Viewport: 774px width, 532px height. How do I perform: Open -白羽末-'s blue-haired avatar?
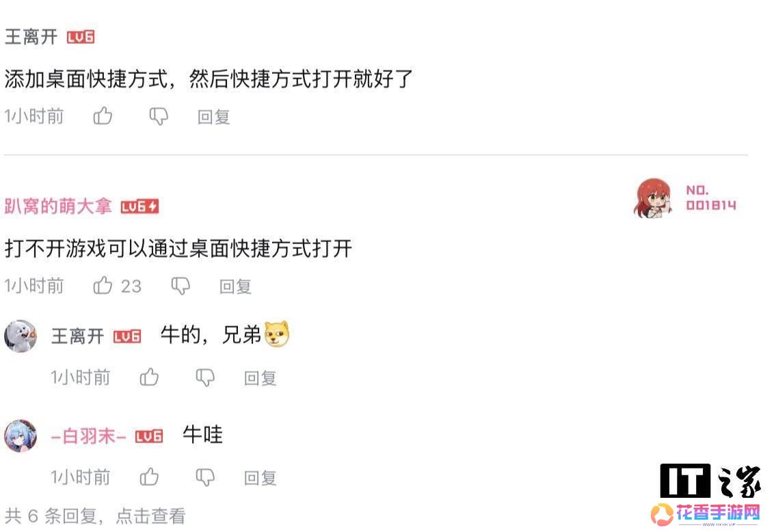[x=21, y=436]
